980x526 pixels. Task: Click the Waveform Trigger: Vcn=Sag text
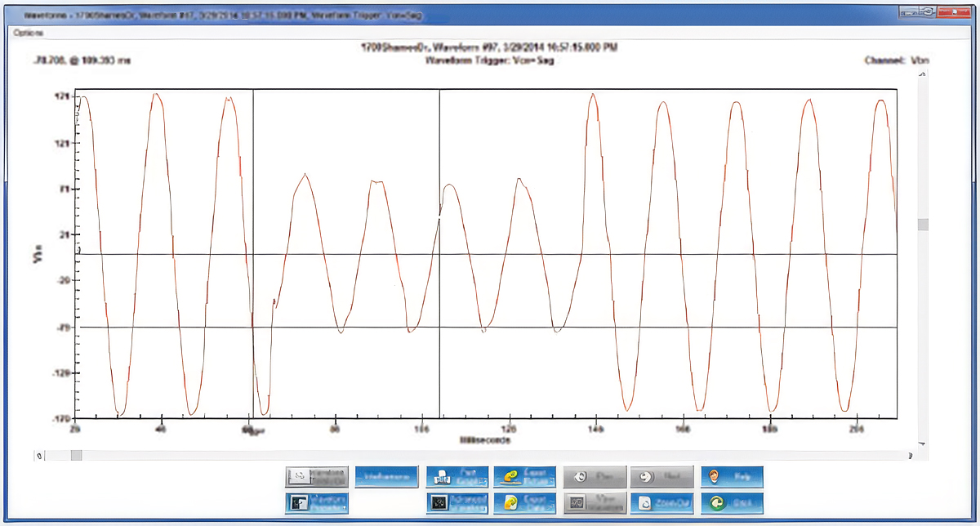(488, 60)
